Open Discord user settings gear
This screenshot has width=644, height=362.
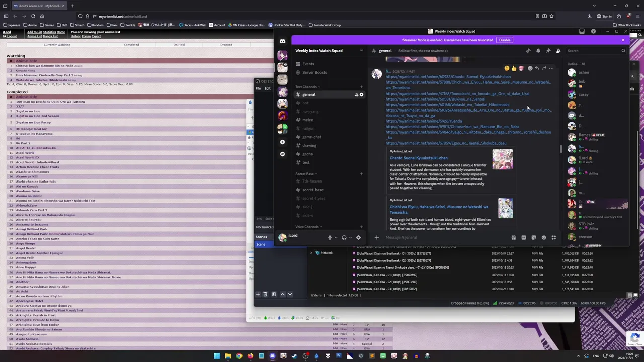point(358,238)
